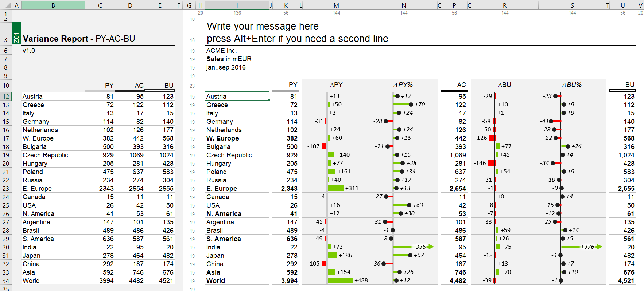Image resolution: width=644 pixels, height=291 pixels.
Task: Click the green India ΔBU% arrow
Action: [x=599, y=247]
